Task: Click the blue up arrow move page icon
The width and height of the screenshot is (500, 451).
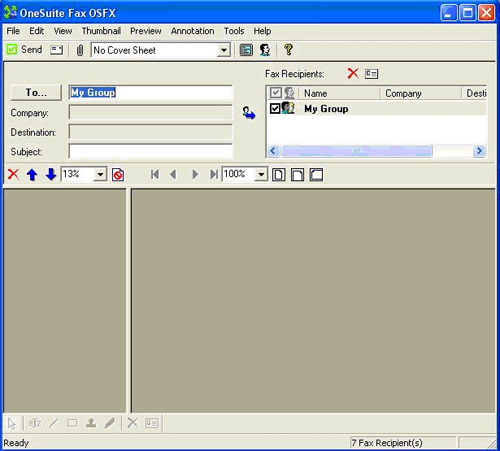Action: [32, 174]
